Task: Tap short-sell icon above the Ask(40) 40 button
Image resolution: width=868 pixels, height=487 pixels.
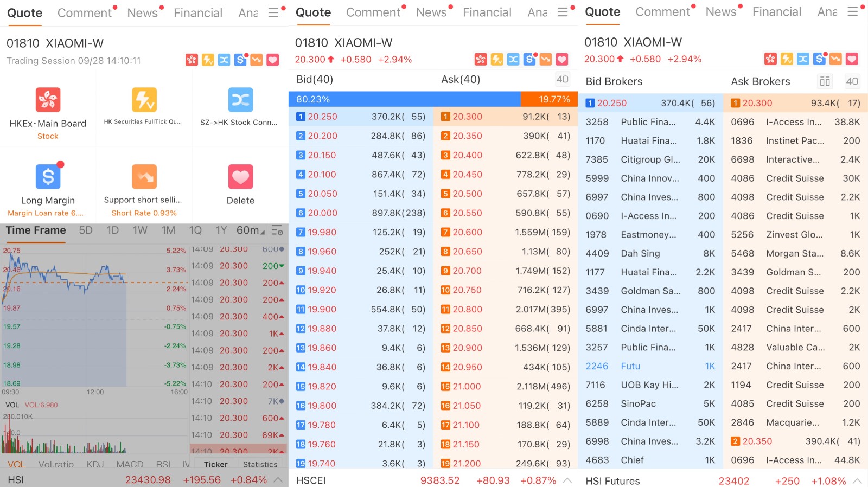Action: click(546, 59)
